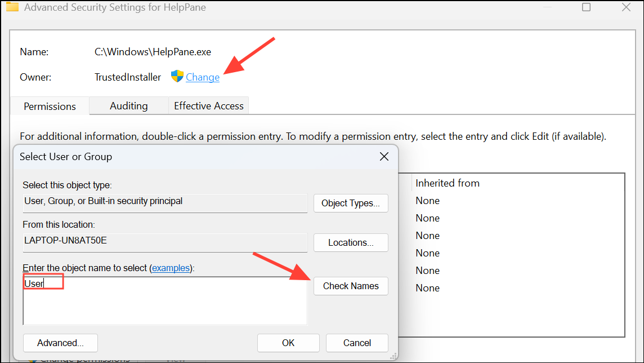The image size is (644, 363).
Task: Open the examples link for object names
Action: point(171,268)
